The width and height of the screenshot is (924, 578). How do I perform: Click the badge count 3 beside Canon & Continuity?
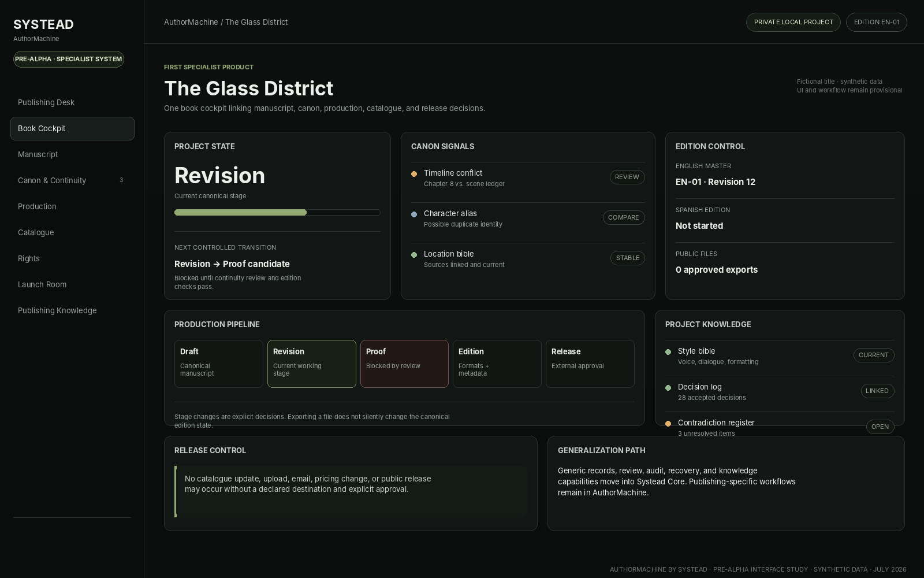[x=121, y=180]
